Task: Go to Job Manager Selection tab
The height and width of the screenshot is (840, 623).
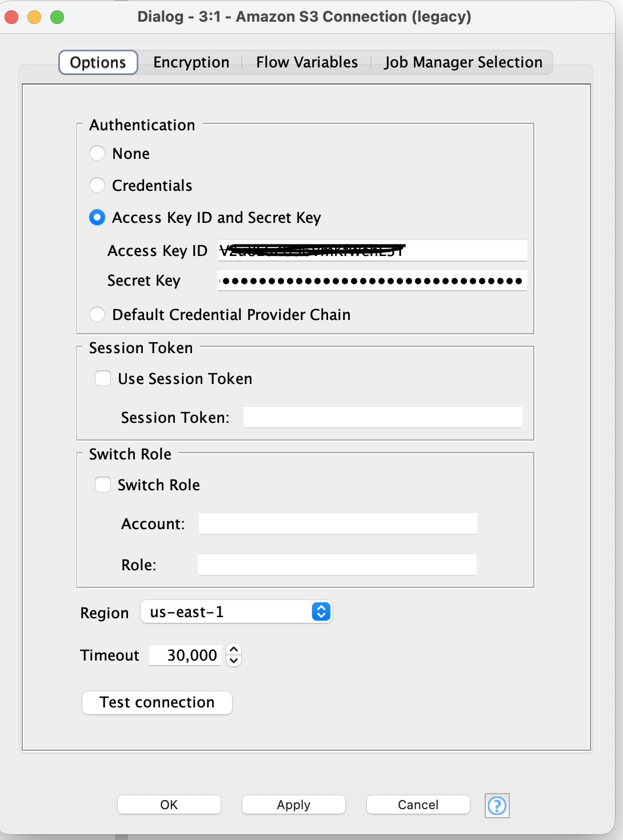Action: coord(463,62)
